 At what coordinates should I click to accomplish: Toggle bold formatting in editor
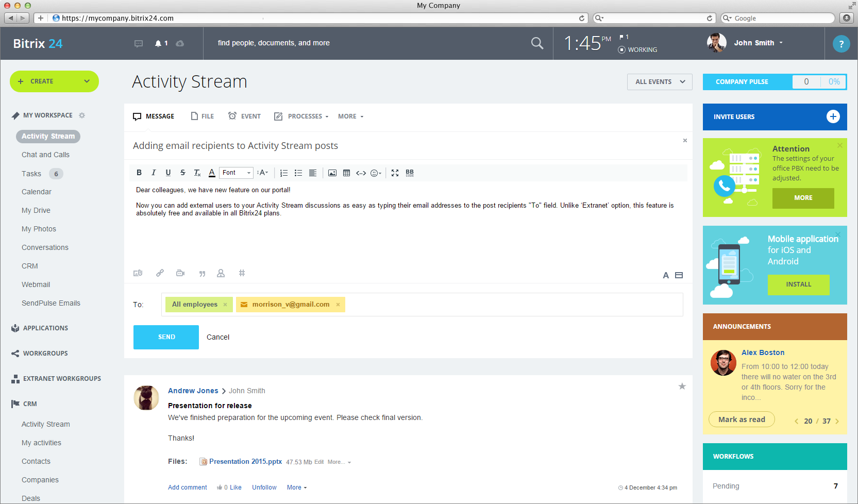click(139, 173)
